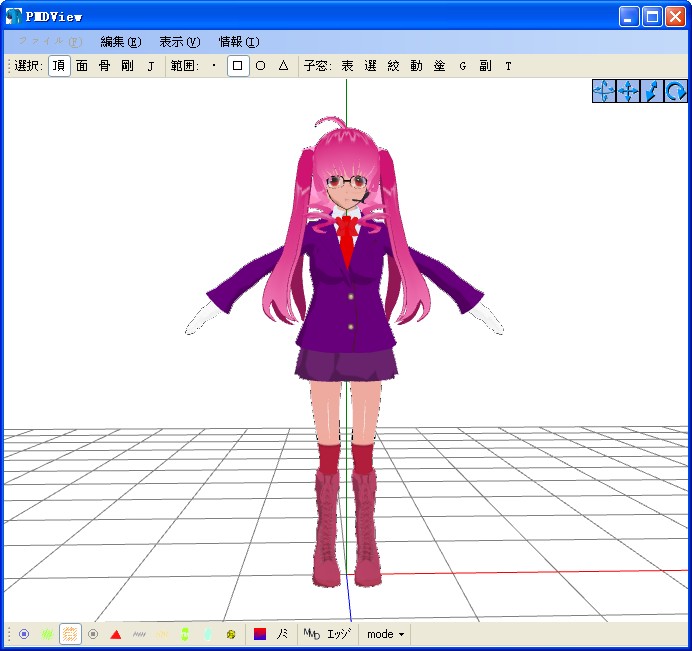692x651 pixels.
Task: Select the rectangle range selection tool
Action: click(238, 66)
